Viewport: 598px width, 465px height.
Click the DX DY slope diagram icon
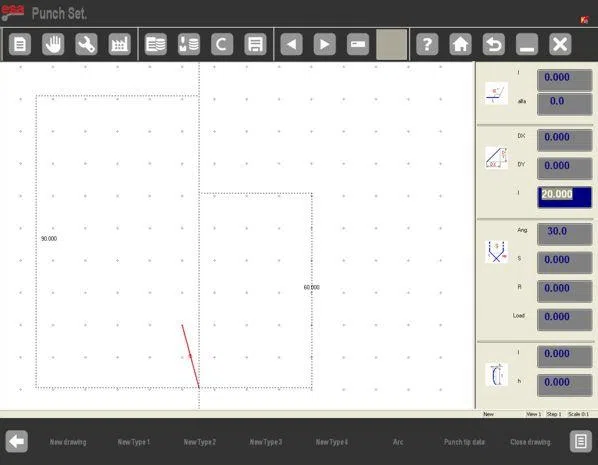coord(496,157)
